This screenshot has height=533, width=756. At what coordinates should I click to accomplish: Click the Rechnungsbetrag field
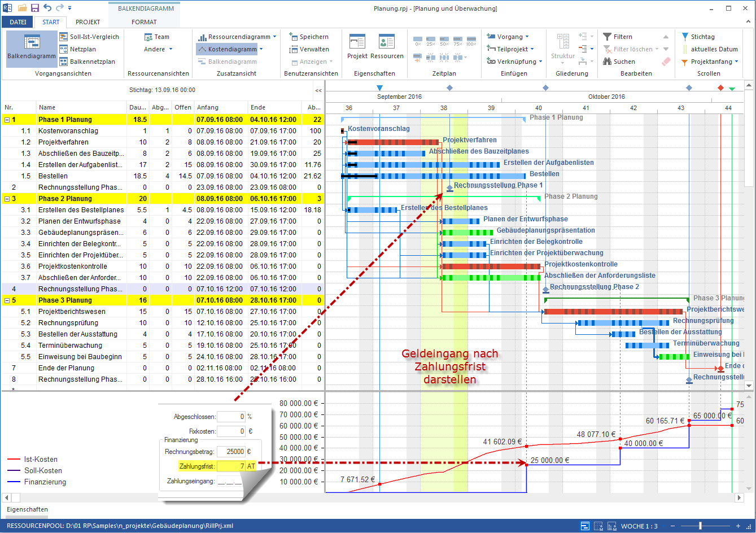(231, 452)
